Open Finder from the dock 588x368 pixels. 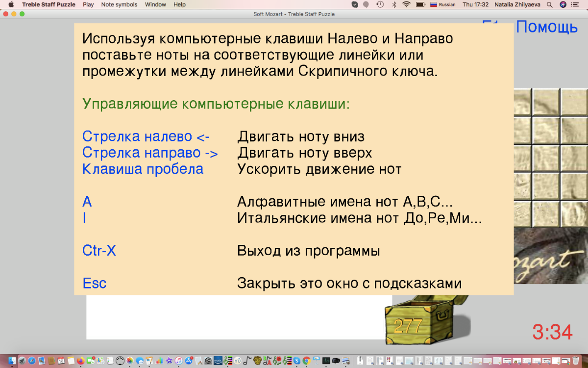(x=11, y=361)
